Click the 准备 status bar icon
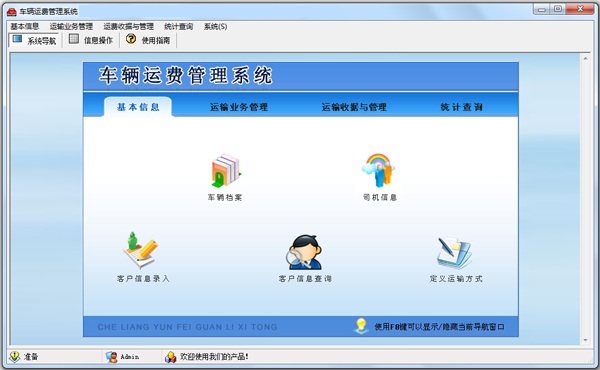The width and height of the screenshot is (600, 370). [x=15, y=357]
